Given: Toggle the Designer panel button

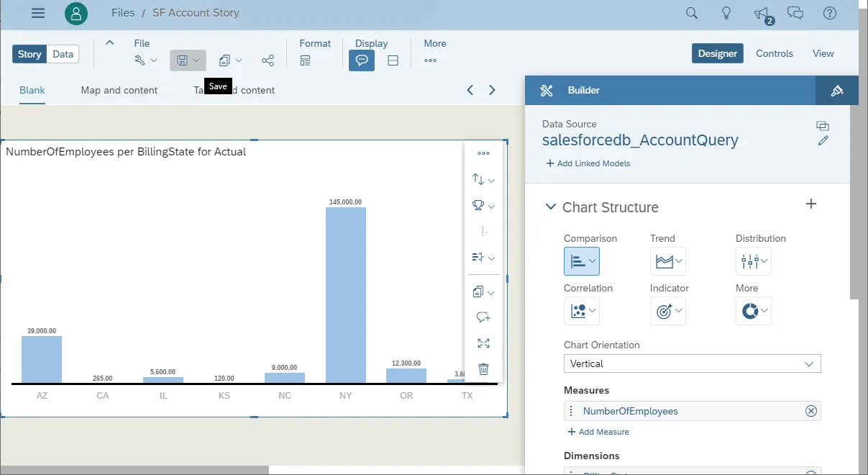Looking at the screenshot, I should click(717, 53).
